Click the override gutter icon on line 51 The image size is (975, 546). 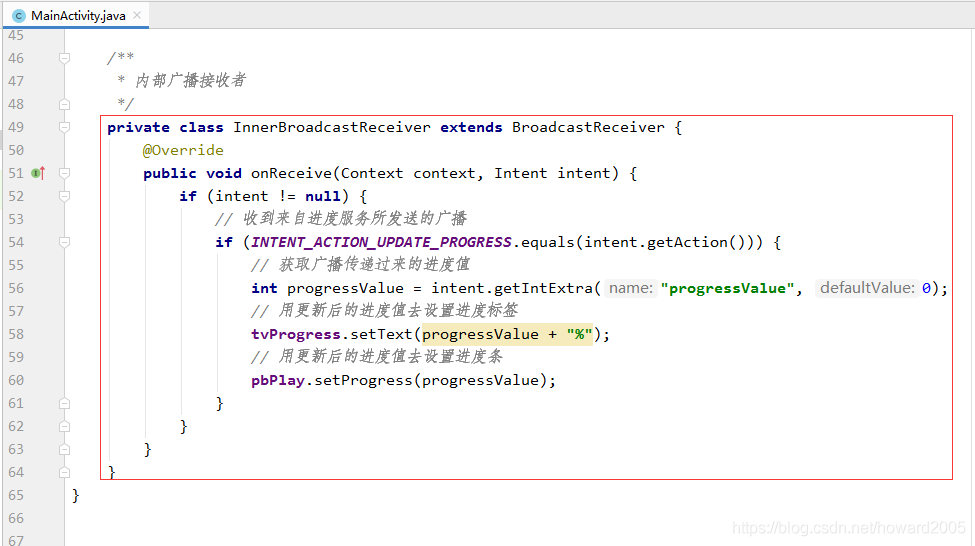(39, 173)
